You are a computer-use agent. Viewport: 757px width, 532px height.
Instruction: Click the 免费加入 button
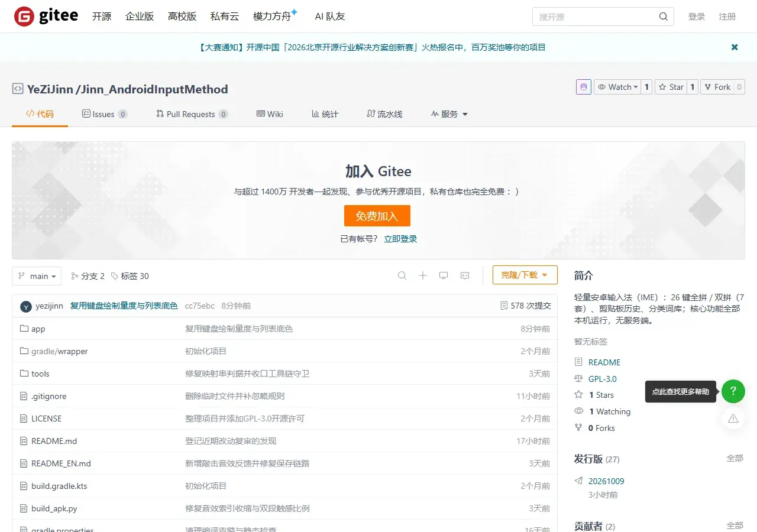tap(377, 216)
